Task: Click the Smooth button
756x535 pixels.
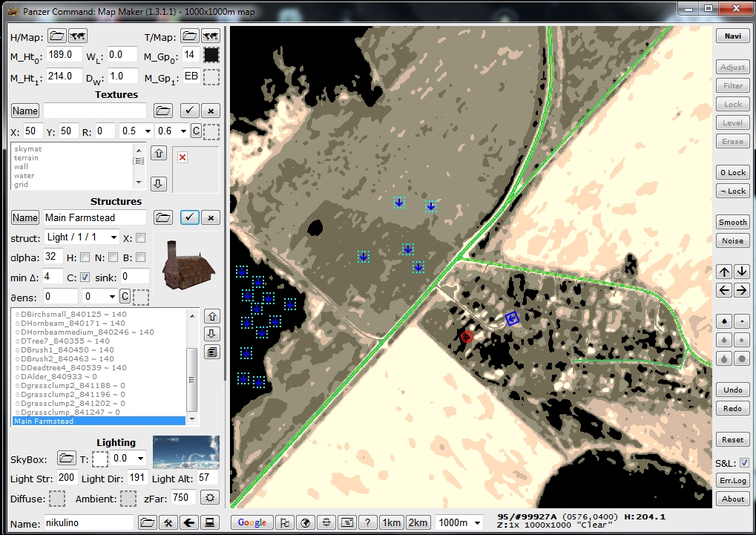Action: coord(732,223)
